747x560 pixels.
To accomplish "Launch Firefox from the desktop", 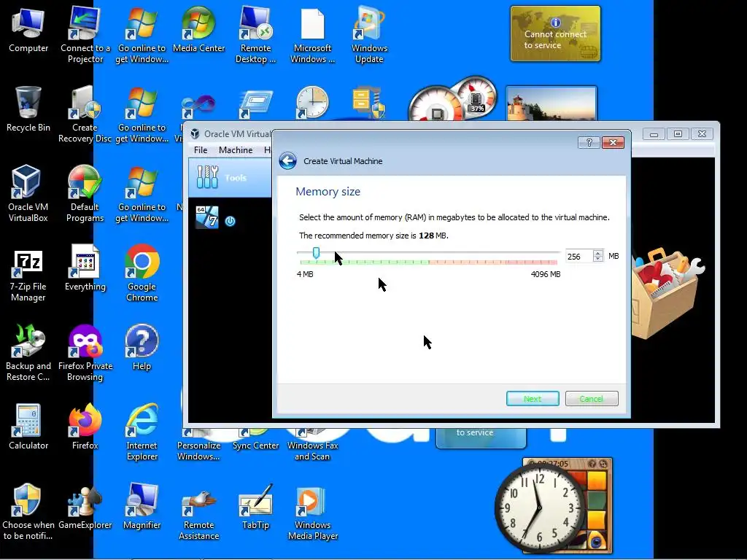I will pyautogui.click(x=85, y=427).
